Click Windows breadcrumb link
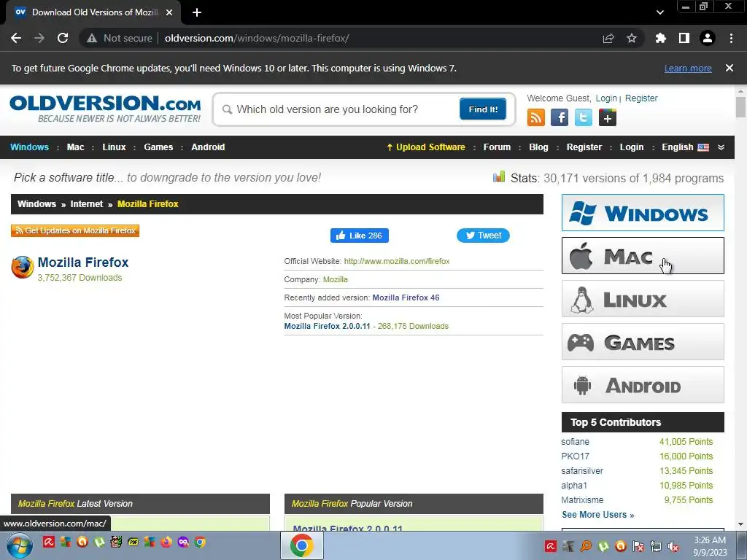 point(36,204)
